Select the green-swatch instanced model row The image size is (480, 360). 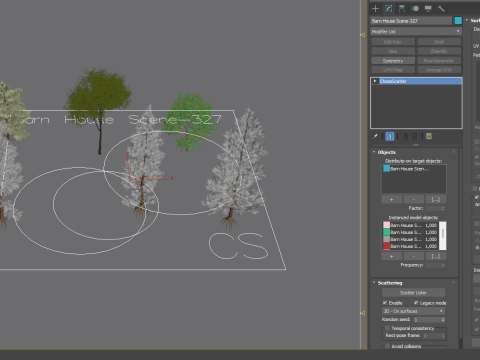click(410, 232)
